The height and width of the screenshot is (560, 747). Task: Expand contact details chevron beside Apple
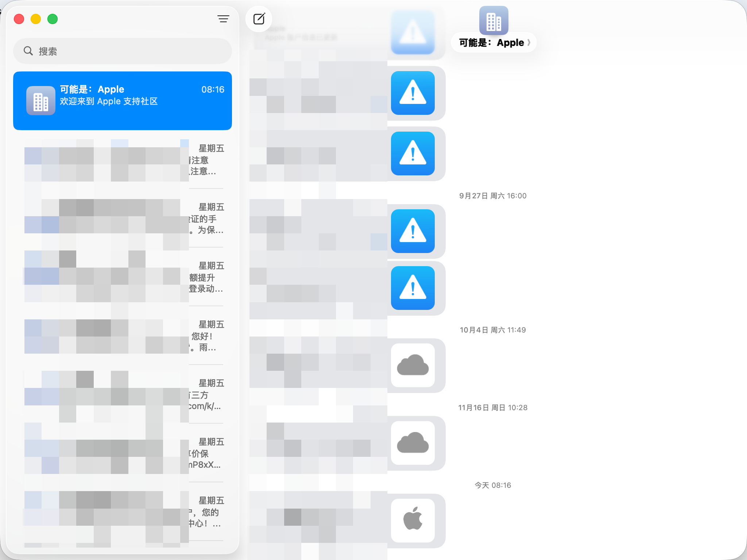(529, 43)
